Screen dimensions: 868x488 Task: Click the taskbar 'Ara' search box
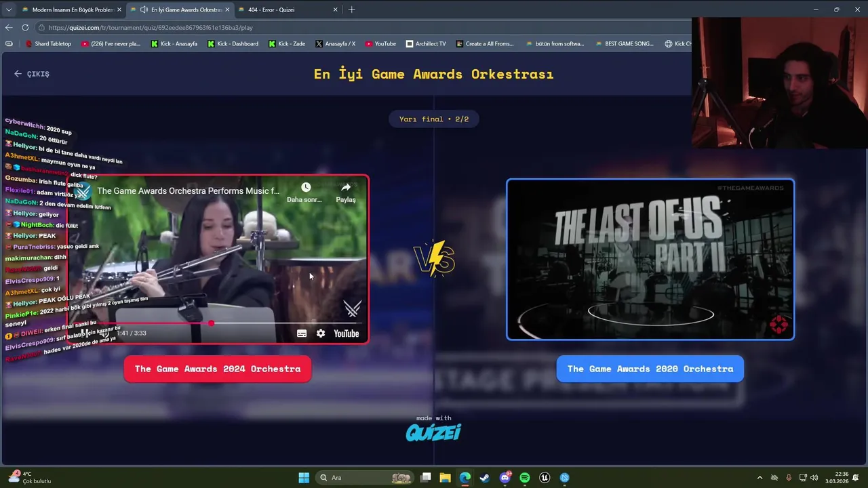point(365,478)
